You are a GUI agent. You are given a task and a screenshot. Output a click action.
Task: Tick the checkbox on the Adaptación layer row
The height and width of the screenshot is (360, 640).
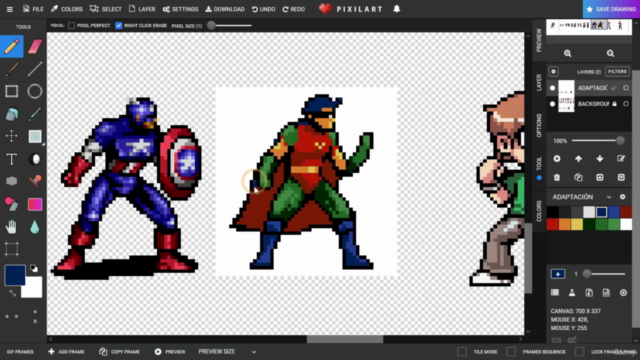626,88
